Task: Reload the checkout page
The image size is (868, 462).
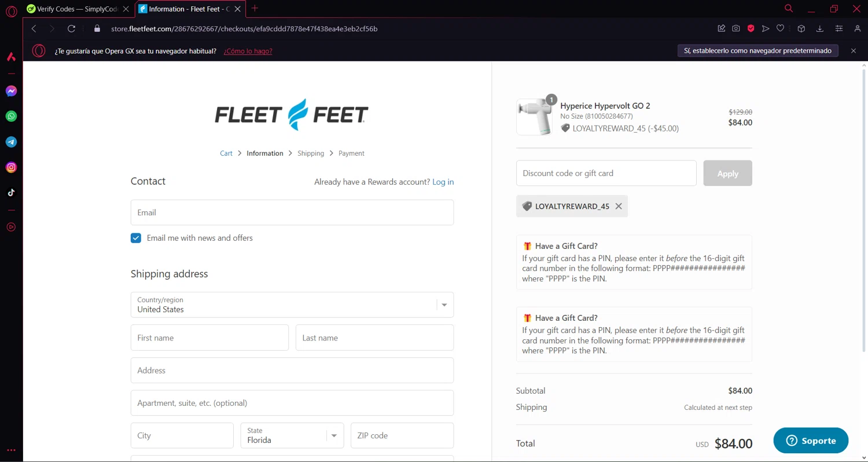Action: [x=71, y=28]
